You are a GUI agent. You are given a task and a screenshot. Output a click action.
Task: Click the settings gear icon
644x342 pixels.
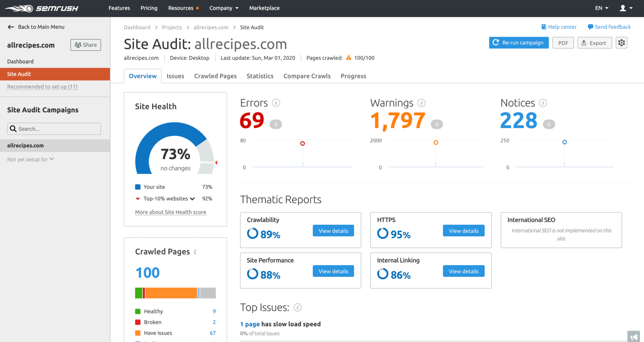pyautogui.click(x=621, y=43)
